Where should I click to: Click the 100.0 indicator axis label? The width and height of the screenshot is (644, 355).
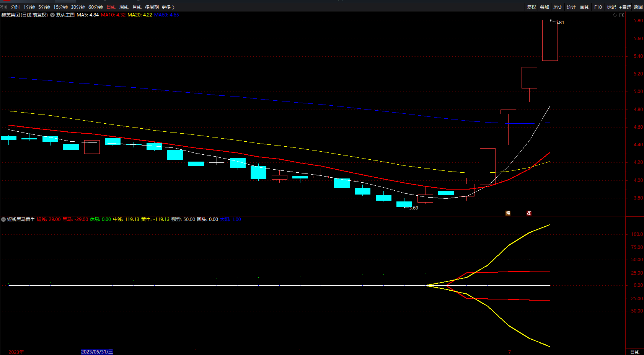[637, 234]
